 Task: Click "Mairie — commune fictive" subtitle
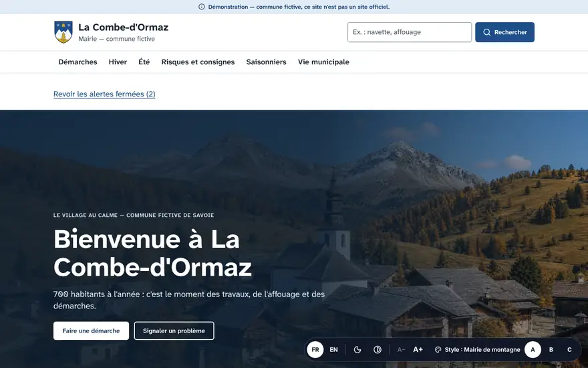(117, 39)
